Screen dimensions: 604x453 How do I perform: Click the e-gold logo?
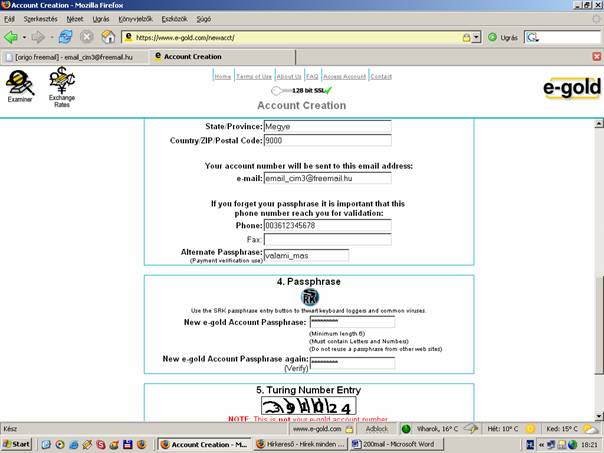tap(571, 89)
